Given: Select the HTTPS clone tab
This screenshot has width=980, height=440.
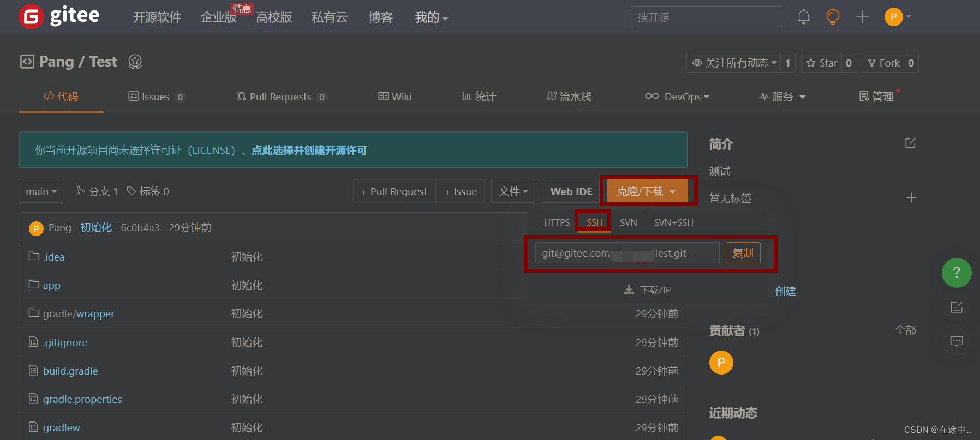Looking at the screenshot, I should click(x=557, y=222).
